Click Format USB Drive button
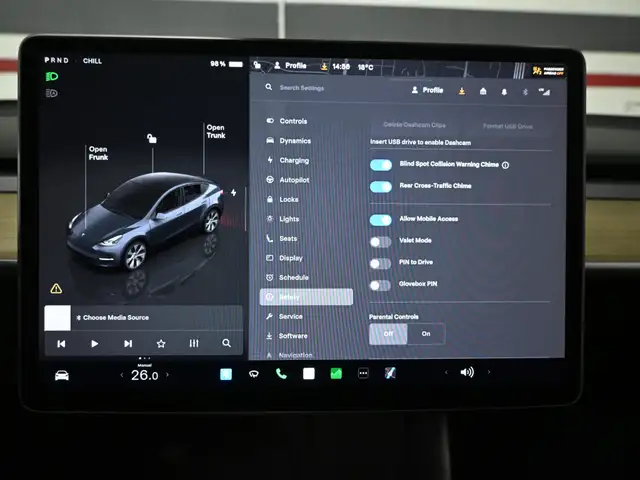This screenshot has width=640, height=480. tap(508, 126)
